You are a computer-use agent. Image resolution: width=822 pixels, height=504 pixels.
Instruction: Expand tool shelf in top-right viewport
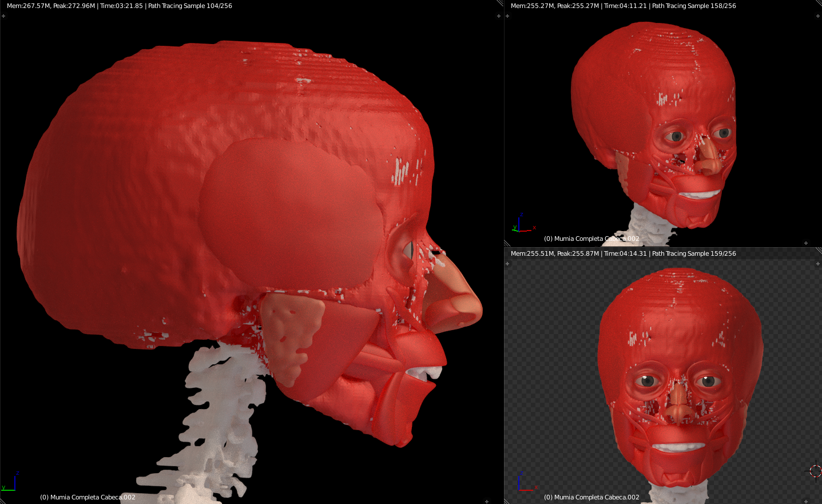coord(507,16)
